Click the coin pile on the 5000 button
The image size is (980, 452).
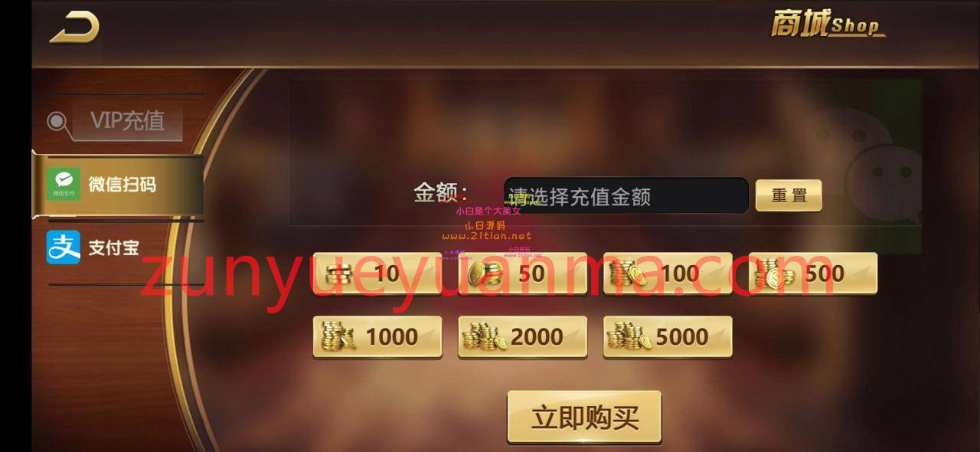click(629, 336)
